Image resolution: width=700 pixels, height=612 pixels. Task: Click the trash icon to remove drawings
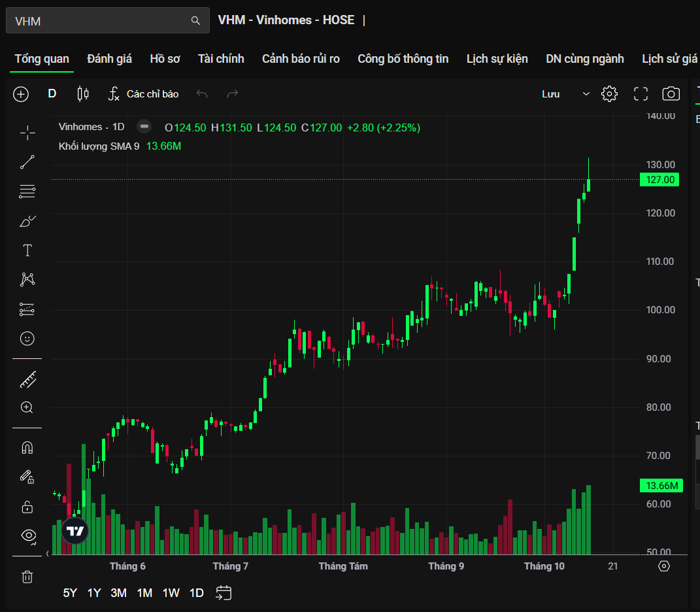27,577
